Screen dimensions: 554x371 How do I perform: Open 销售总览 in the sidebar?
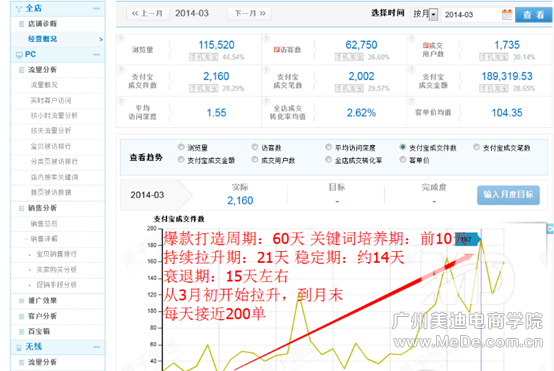pos(44,224)
